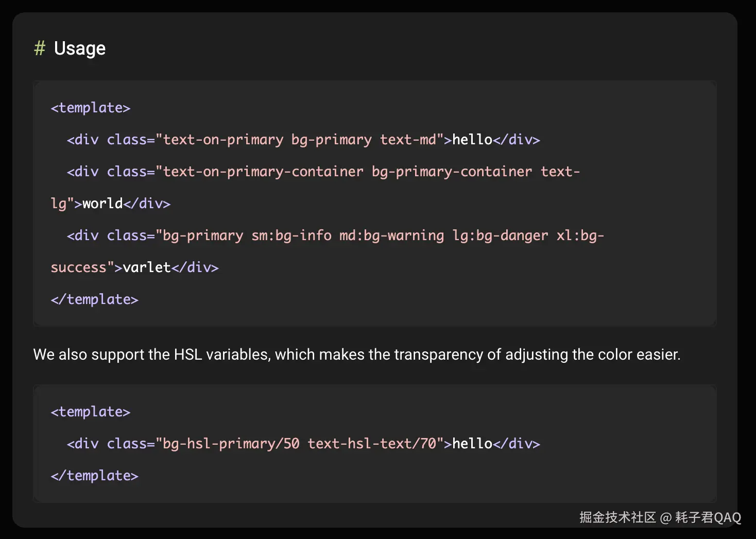This screenshot has width=756, height=539.
Task: Click the lg:bg-danger class name
Action: [500, 235]
